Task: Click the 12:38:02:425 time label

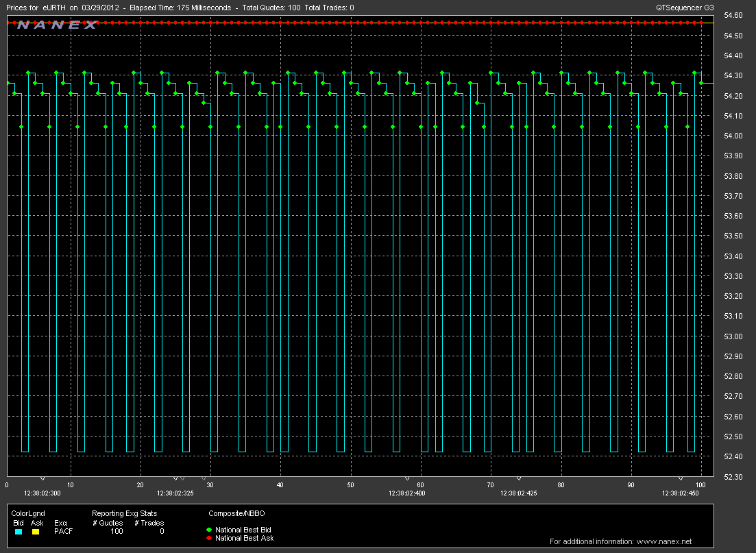Action: (x=519, y=493)
